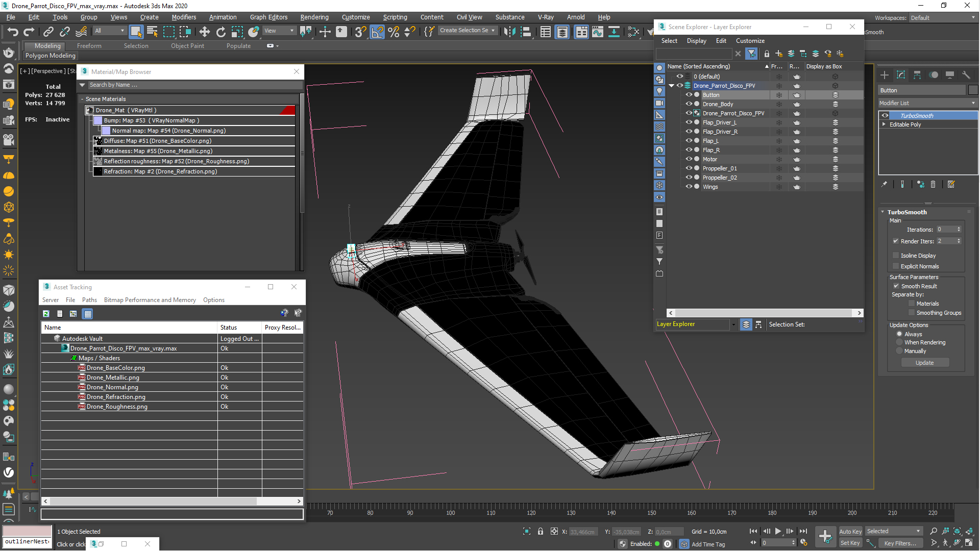Open the Select by Name dialog
The height and width of the screenshot is (551, 980).
[152, 32]
